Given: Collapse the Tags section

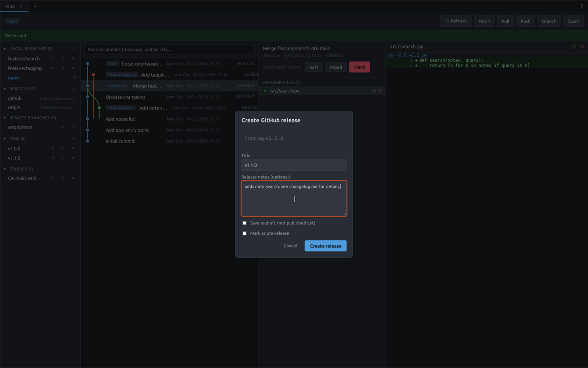Looking at the screenshot, I should tap(5, 138).
